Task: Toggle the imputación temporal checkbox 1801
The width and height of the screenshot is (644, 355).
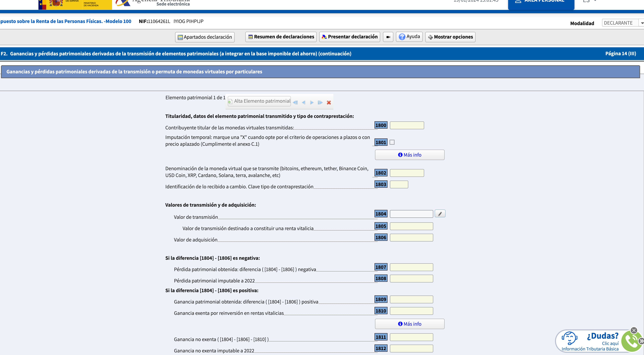Action: (392, 142)
